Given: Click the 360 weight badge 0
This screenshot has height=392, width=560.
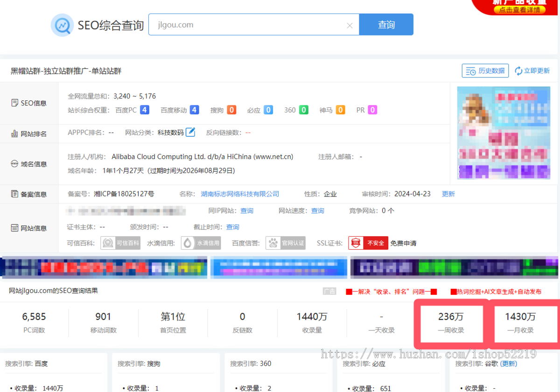Looking at the screenshot, I should 304,110.
